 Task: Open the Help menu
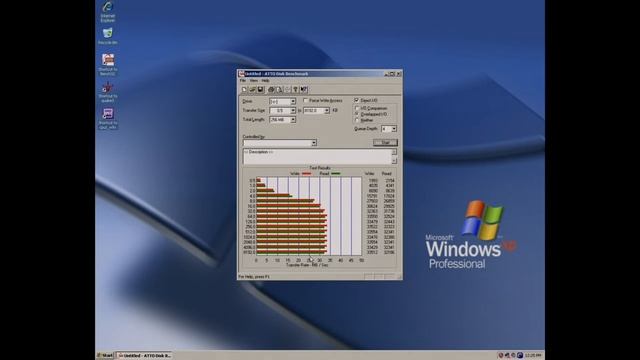tap(266, 81)
